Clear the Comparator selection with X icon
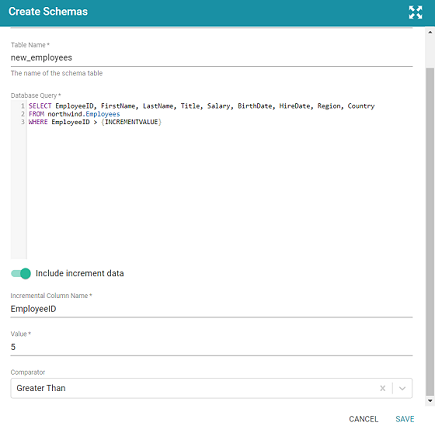Viewport: 435px width, 426px height. tap(382, 388)
